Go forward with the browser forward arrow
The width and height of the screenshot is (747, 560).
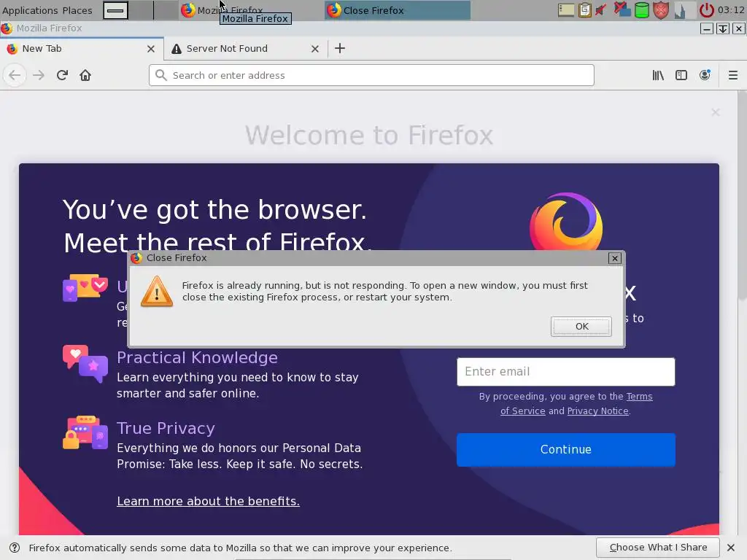click(x=39, y=75)
